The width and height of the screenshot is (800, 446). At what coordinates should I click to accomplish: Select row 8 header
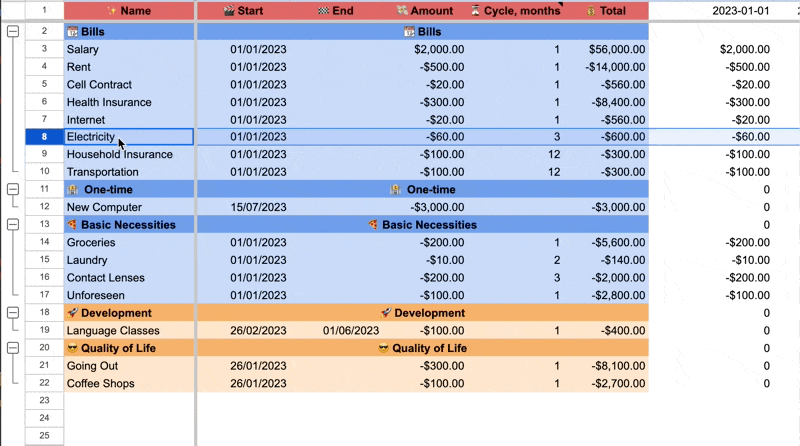click(x=44, y=137)
